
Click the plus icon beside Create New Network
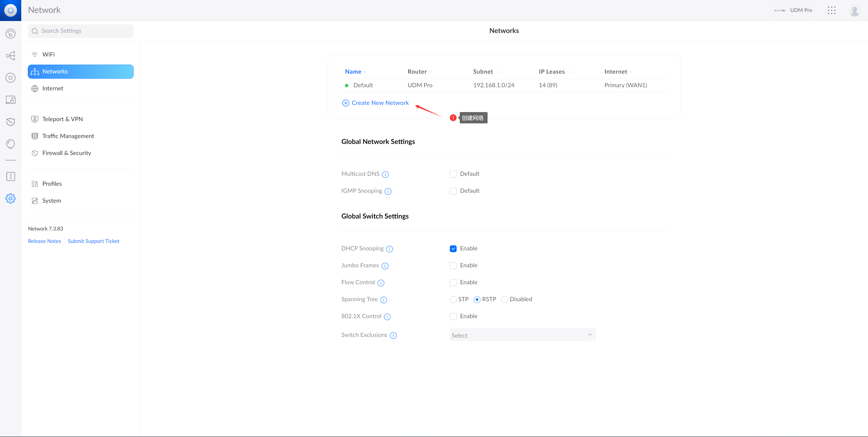tap(345, 103)
